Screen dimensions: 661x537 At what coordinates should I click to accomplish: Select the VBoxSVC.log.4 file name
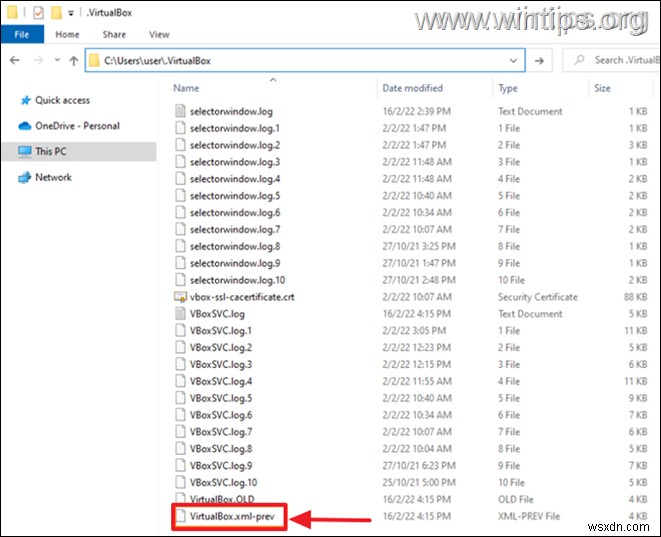[x=221, y=381]
